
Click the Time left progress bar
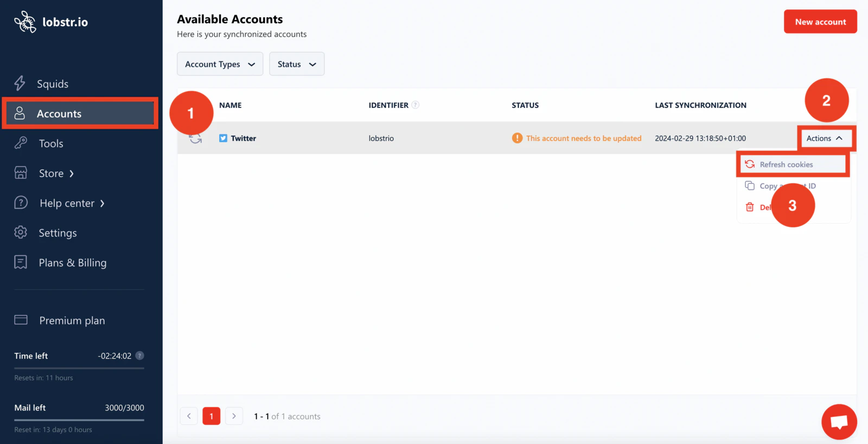pyautogui.click(x=79, y=368)
